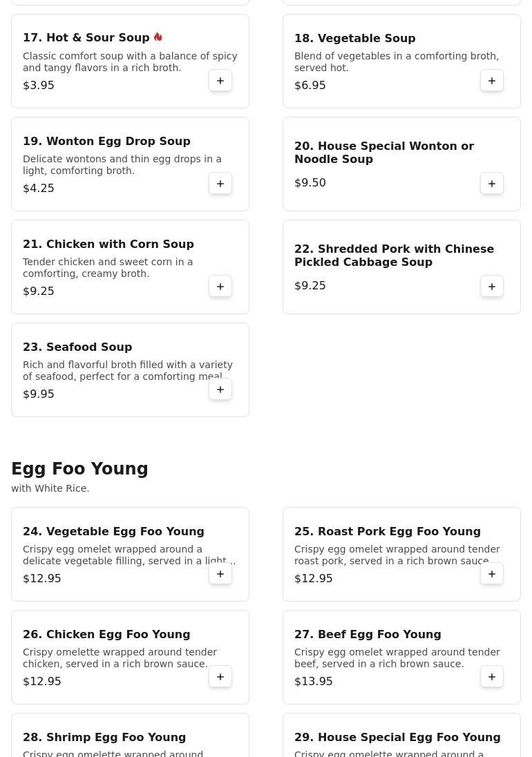Add Vegetable Egg Foo Young to cart
Viewport: 532px width, 757px height.
(220, 573)
